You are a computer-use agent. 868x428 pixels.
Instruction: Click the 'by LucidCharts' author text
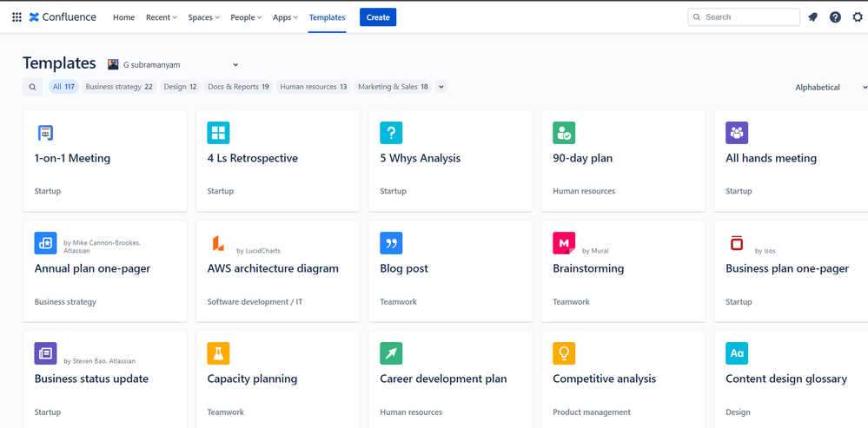point(259,251)
